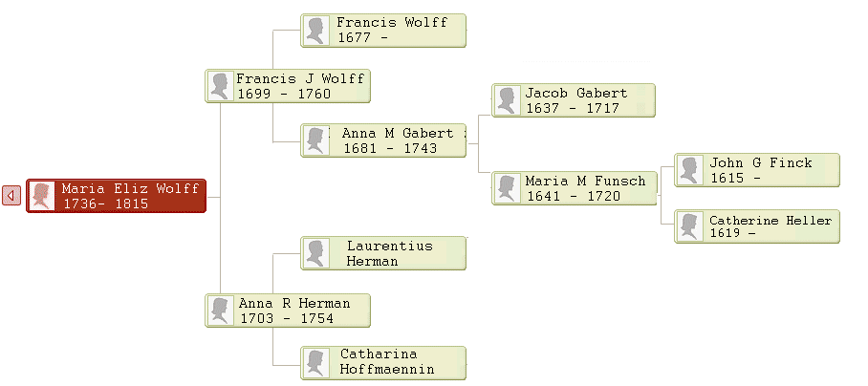Click Anna R Herman's silhouette icon
This screenshot has height=386, width=868.
coord(221,311)
